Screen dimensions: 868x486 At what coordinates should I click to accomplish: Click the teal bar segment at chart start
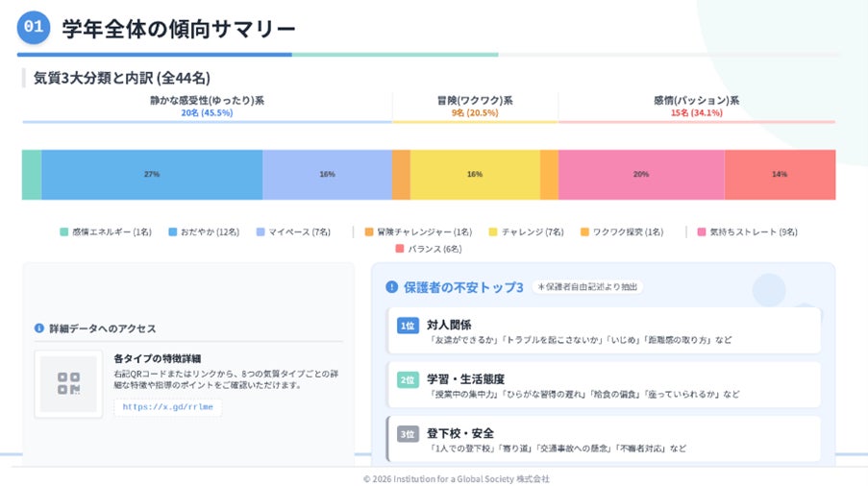click(32, 175)
